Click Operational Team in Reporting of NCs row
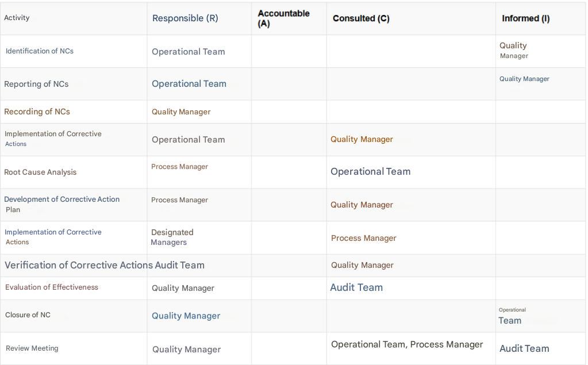Viewport: 588px width, 365px height. [189, 84]
